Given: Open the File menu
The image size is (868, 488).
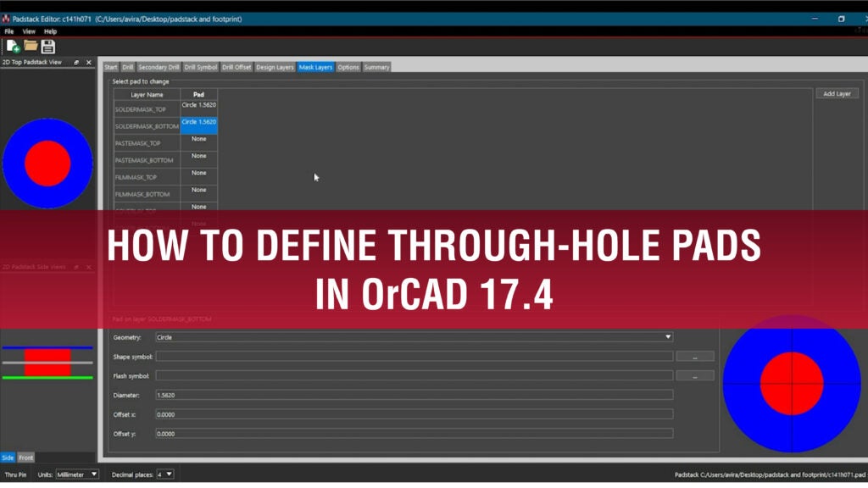Looking at the screenshot, I should click(8, 30).
